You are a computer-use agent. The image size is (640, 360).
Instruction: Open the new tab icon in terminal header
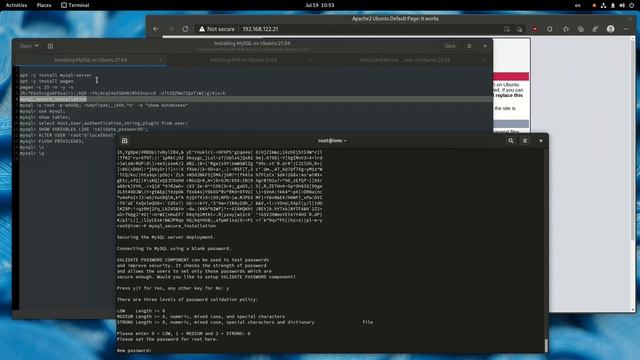click(124, 140)
